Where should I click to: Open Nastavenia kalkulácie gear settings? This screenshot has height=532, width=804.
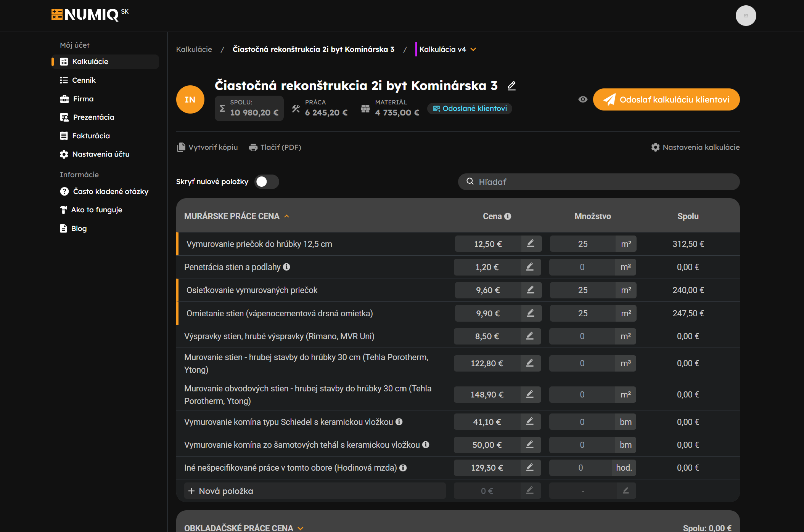point(655,147)
